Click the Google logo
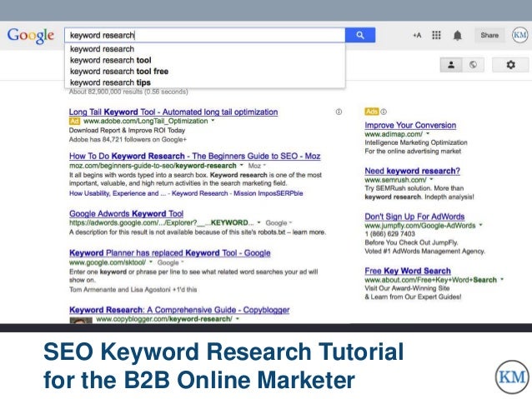 click(31, 36)
